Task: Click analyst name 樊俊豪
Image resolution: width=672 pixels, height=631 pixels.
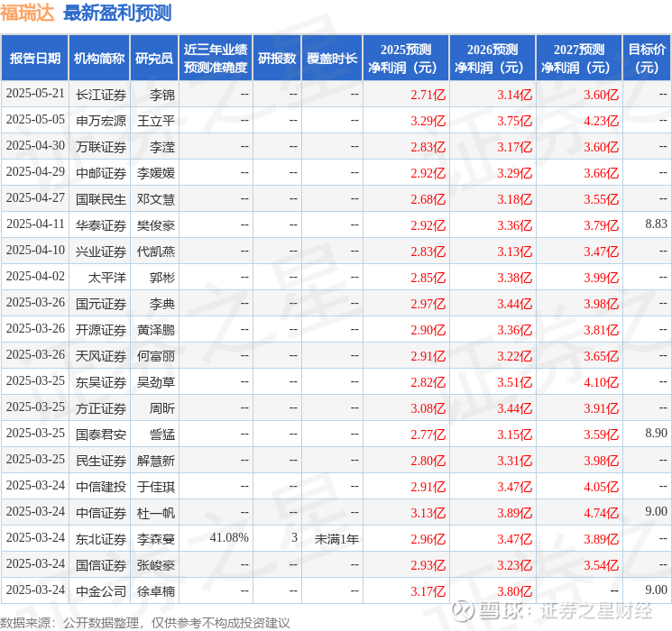Action: [155, 225]
